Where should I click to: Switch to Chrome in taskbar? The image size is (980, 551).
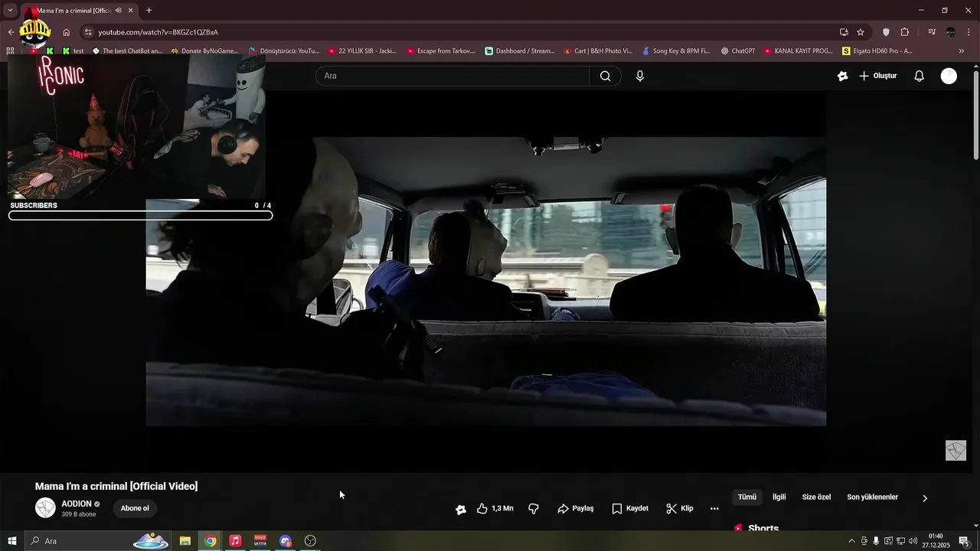(x=210, y=541)
